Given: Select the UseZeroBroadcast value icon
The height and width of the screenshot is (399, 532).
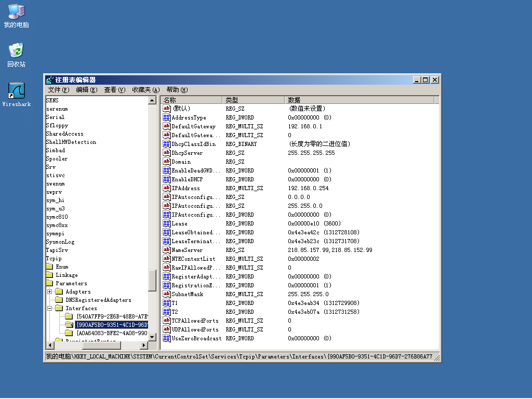Looking at the screenshot, I should coord(167,338).
